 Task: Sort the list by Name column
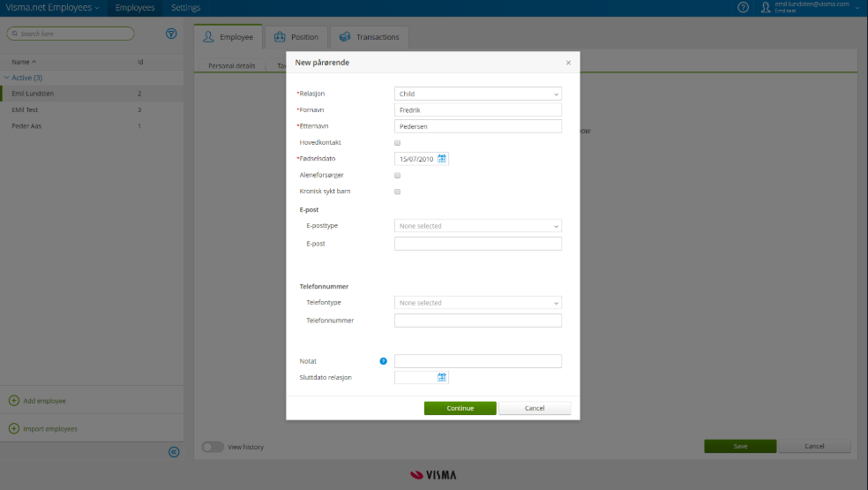coord(24,62)
